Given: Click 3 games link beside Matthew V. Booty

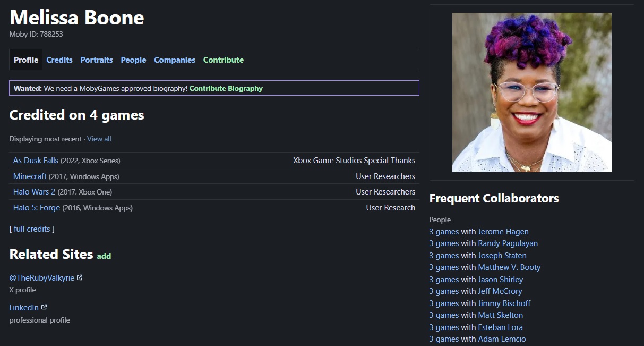Looking at the screenshot, I should 444,267.
